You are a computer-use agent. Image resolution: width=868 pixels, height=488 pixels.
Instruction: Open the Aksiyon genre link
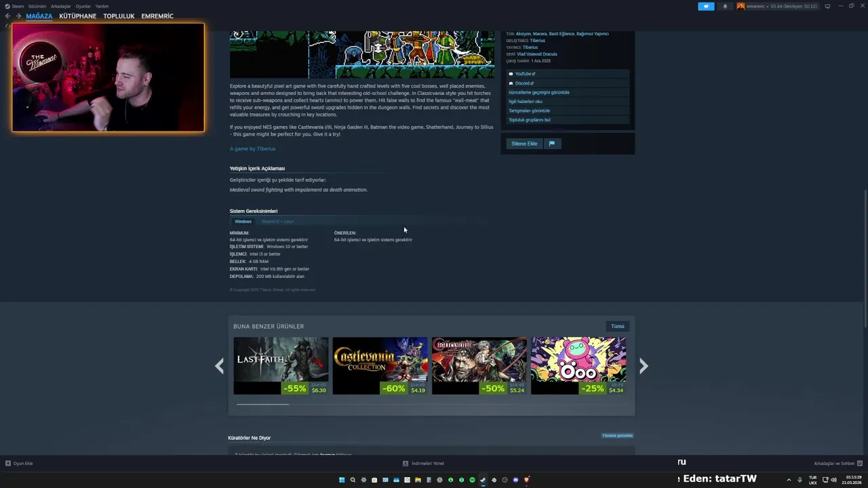pyautogui.click(x=523, y=34)
